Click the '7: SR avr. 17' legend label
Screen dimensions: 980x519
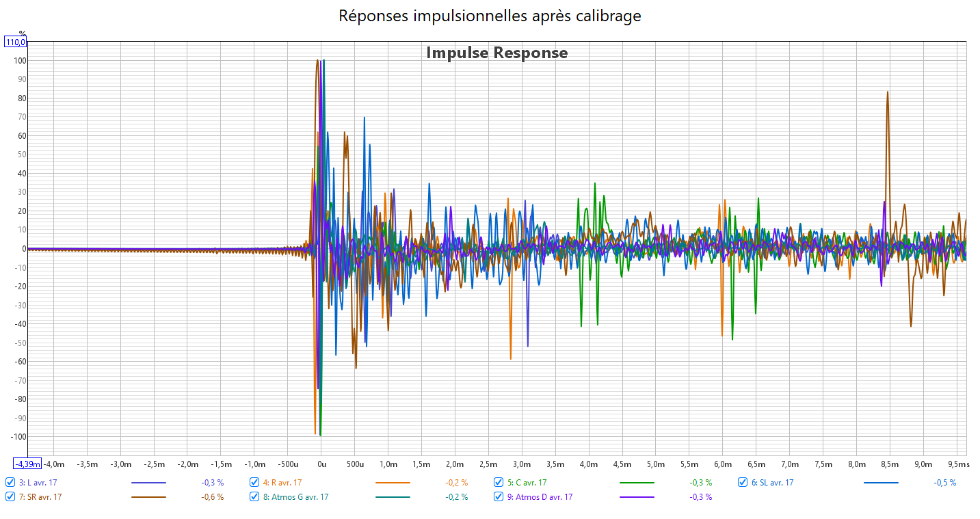40,497
